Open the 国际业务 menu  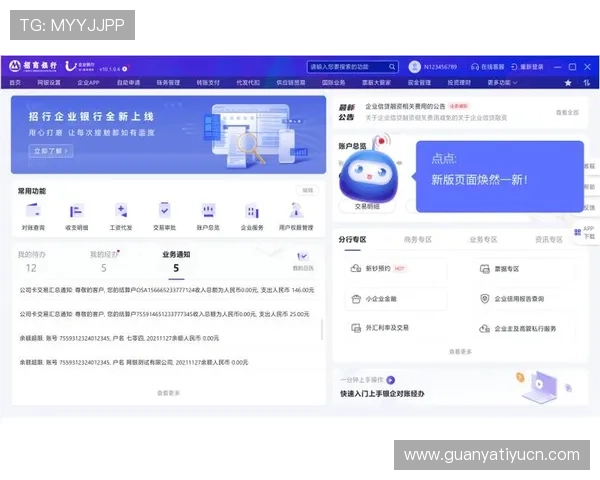point(333,83)
